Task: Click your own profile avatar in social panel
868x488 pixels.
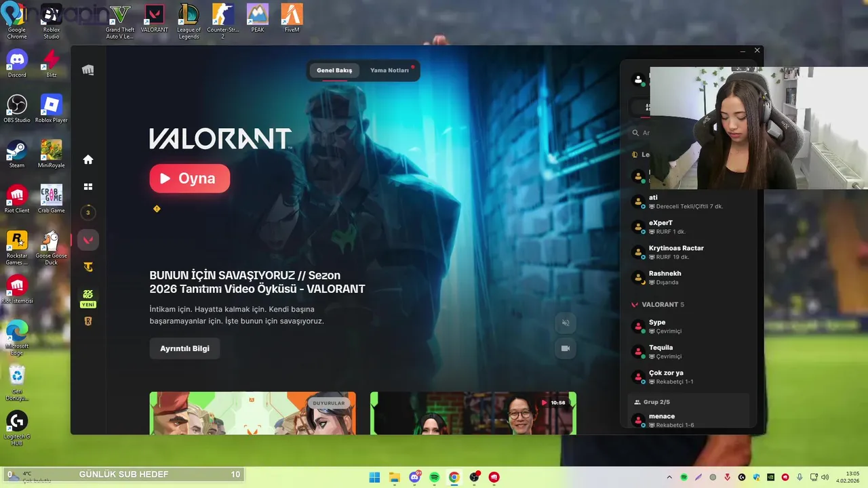Action: click(x=638, y=80)
